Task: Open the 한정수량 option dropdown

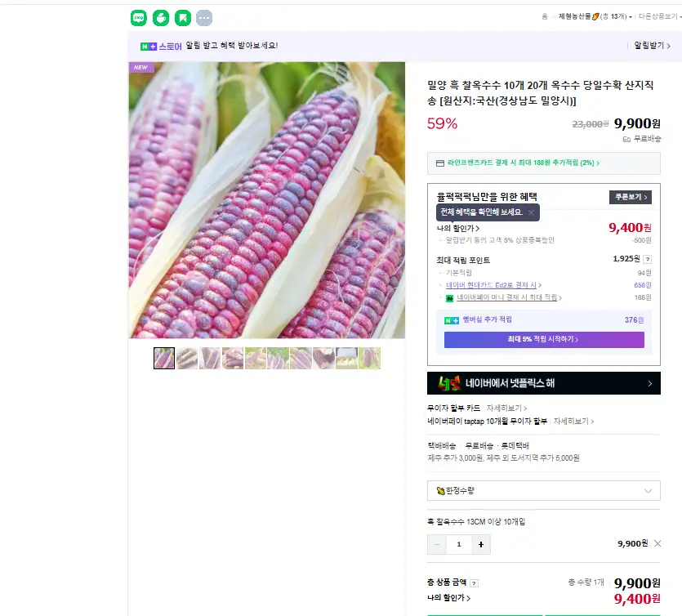Action: (x=544, y=491)
